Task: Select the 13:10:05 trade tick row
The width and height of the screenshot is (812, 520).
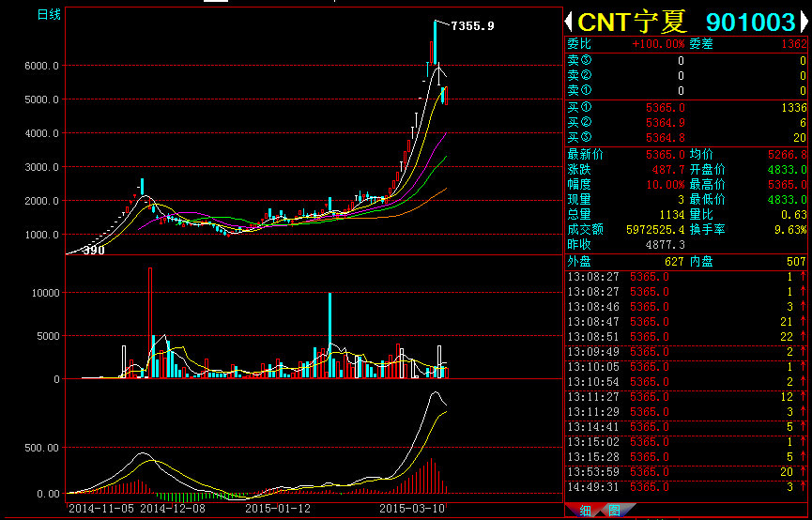Action: click(686, 367)
